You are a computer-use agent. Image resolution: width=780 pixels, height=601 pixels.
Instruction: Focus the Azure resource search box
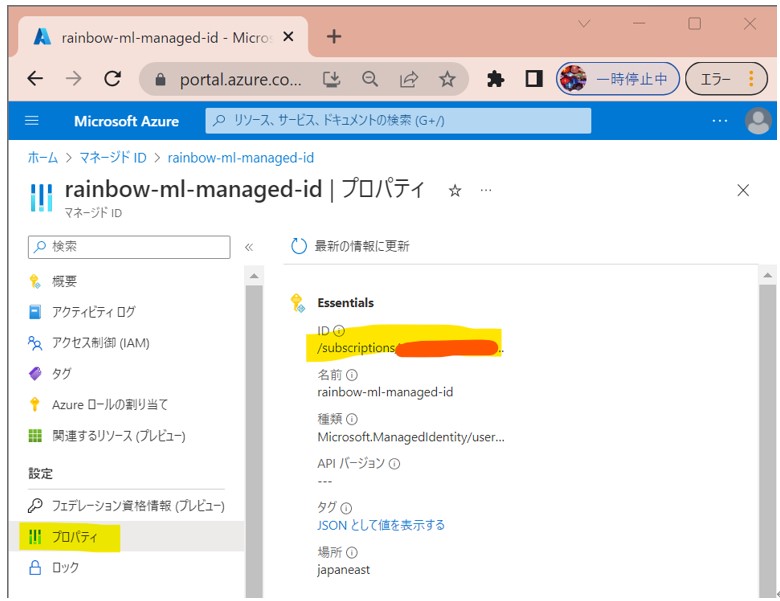[398, 121]
